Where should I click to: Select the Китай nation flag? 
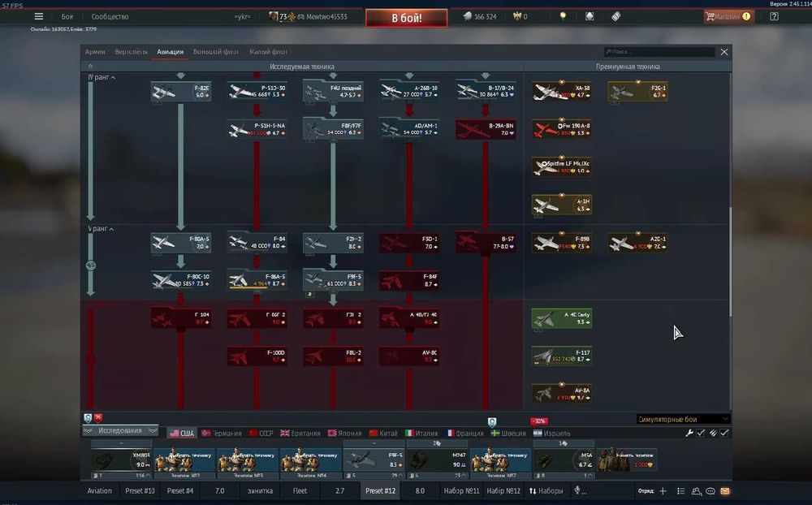pyautogui.click(x=383, y=433)
